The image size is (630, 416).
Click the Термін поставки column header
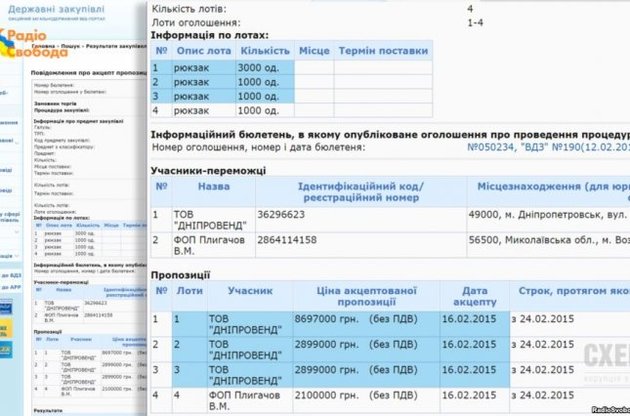coord(384,50)
